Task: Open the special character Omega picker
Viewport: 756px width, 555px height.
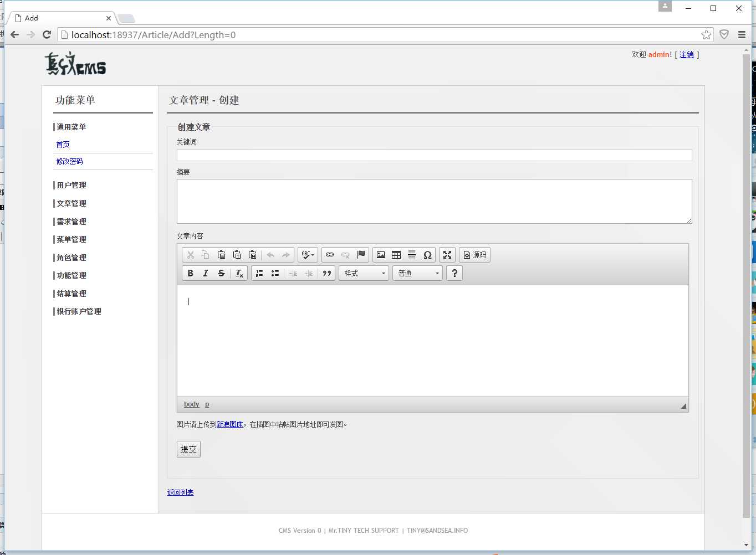Action: tap(427, 255)
